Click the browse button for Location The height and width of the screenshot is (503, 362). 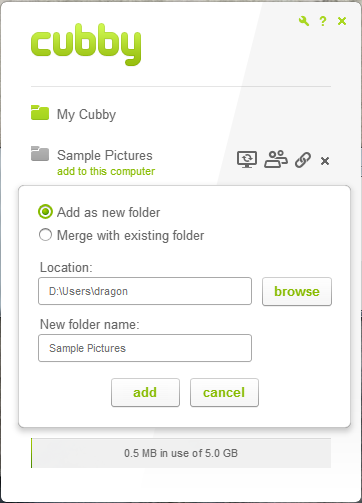click(297, 291)
